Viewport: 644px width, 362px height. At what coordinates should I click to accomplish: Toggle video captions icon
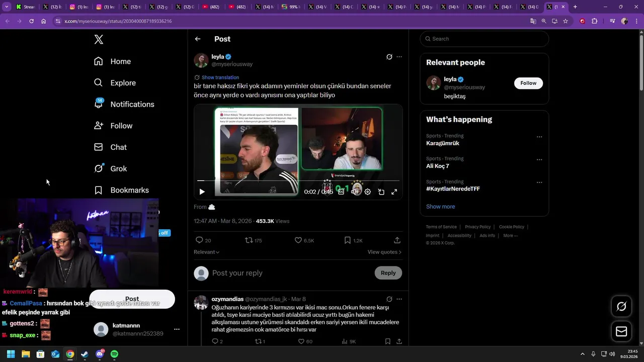pos(341,192)
